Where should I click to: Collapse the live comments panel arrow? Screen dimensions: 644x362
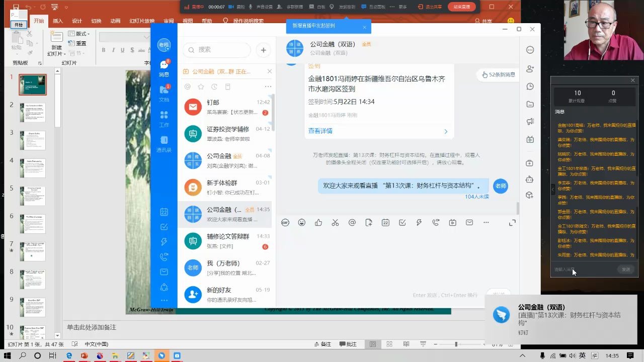tap(552, 190)
